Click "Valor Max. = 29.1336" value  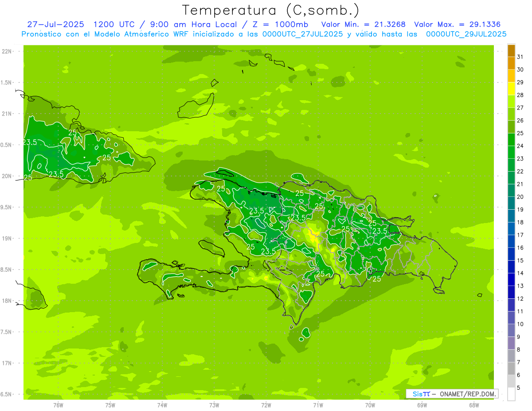point(458,24)
